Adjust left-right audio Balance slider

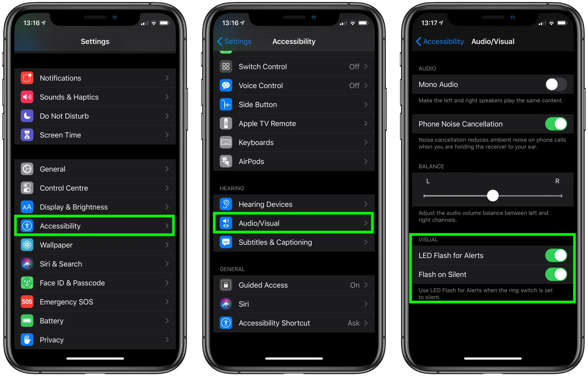492,195
